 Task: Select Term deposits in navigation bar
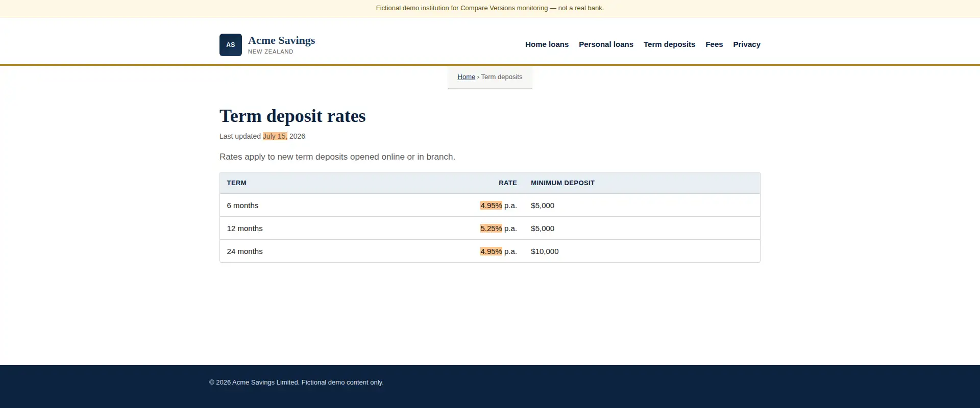(669, 44)
